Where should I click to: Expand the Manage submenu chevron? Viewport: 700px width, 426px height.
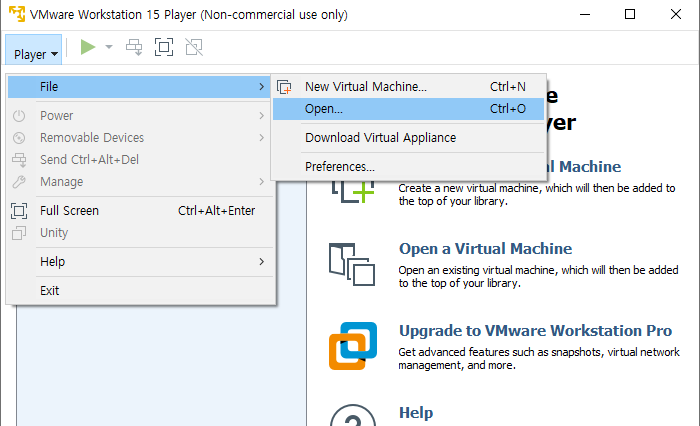coord(262,182)
